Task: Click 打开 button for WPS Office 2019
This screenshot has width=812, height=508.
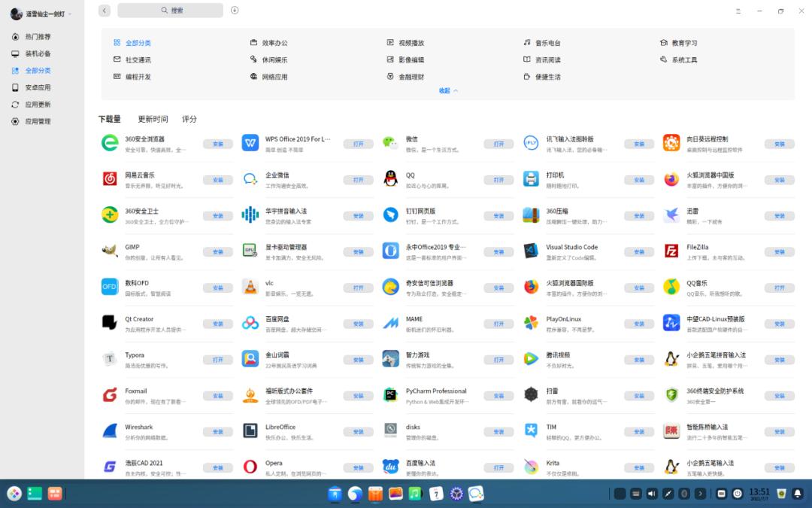Action: [359, 144]
